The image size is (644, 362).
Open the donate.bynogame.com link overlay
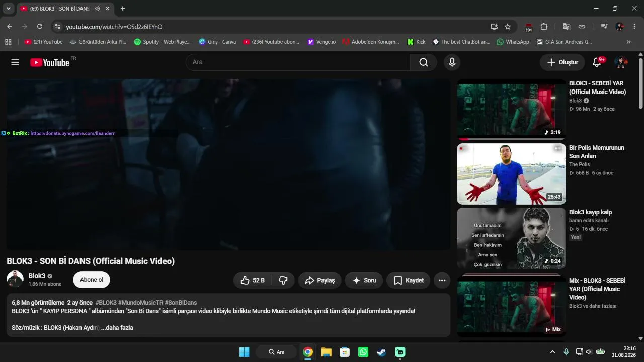click(x=72, y=133)
